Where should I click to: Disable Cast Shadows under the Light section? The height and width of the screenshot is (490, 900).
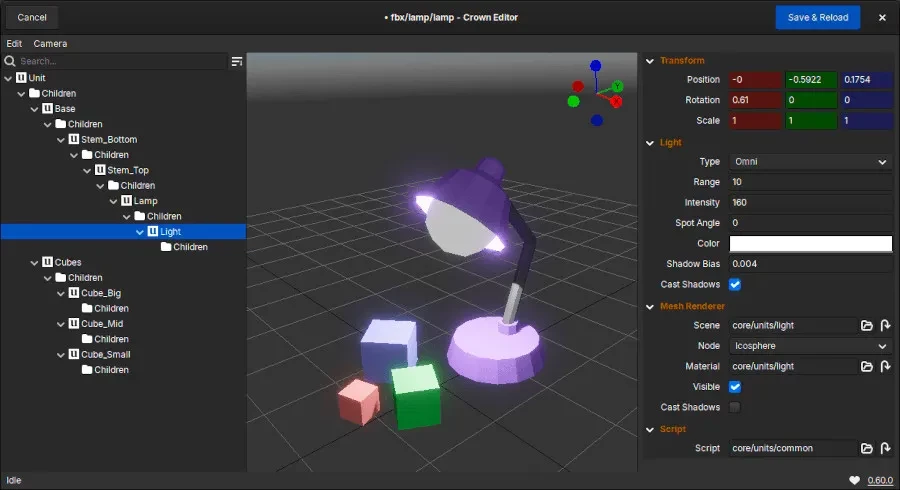pos(735,285)
